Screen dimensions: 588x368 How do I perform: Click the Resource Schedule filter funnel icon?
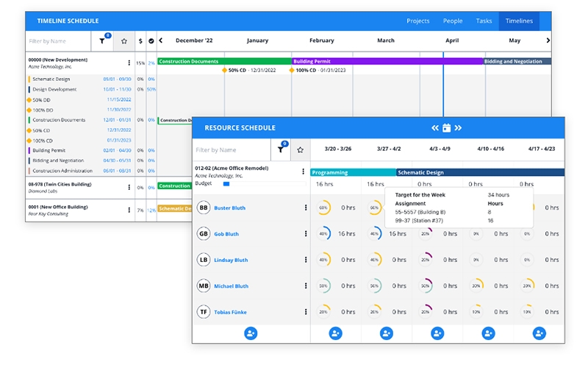(x=279, y=149)
